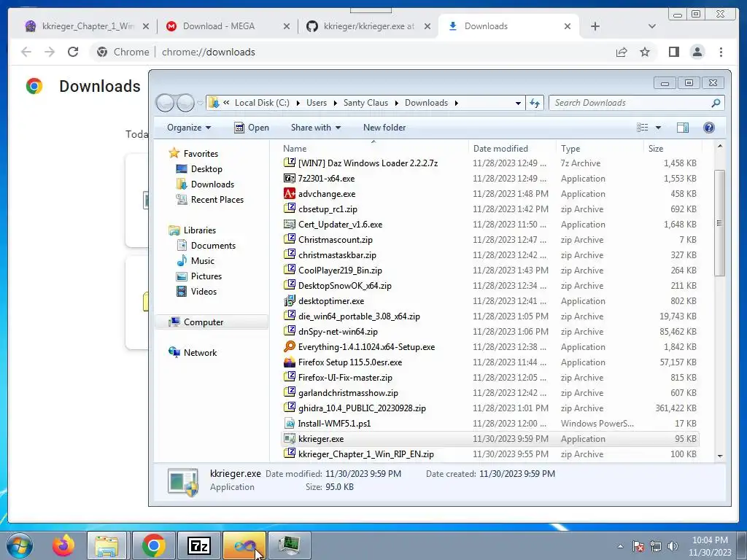Share this page using the share icon

click(x=622, y=52)
